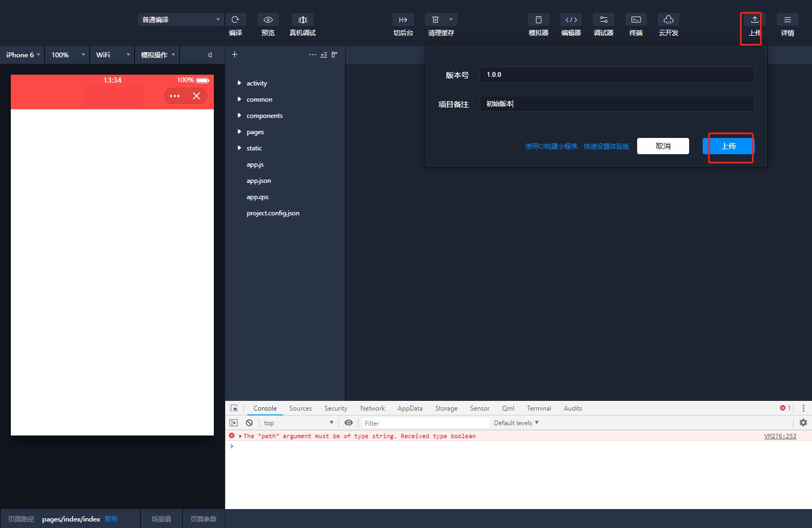Viewport: 812px width, 528px height.
Task: Click the blue 上传 upload button
Action: pyautogui.click(x=728, y=146)
